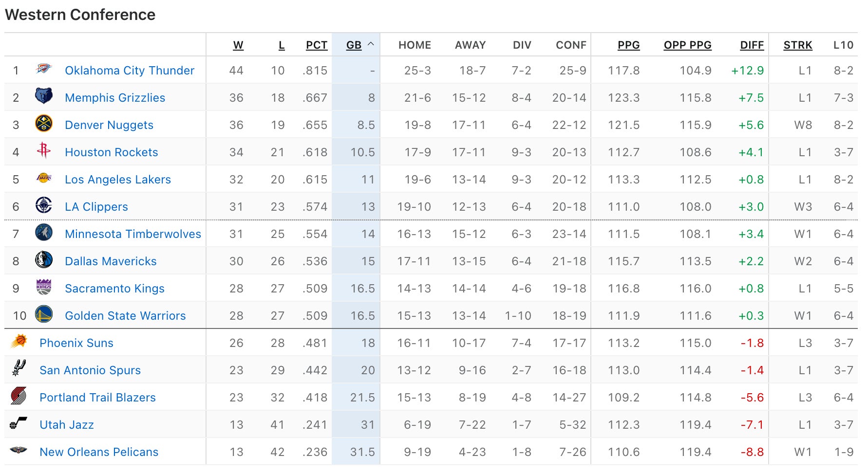The width and height of the screenshot is (868, 473).
Task: Sort by OPP PPG column header
Action: click(x=687, y=45)
